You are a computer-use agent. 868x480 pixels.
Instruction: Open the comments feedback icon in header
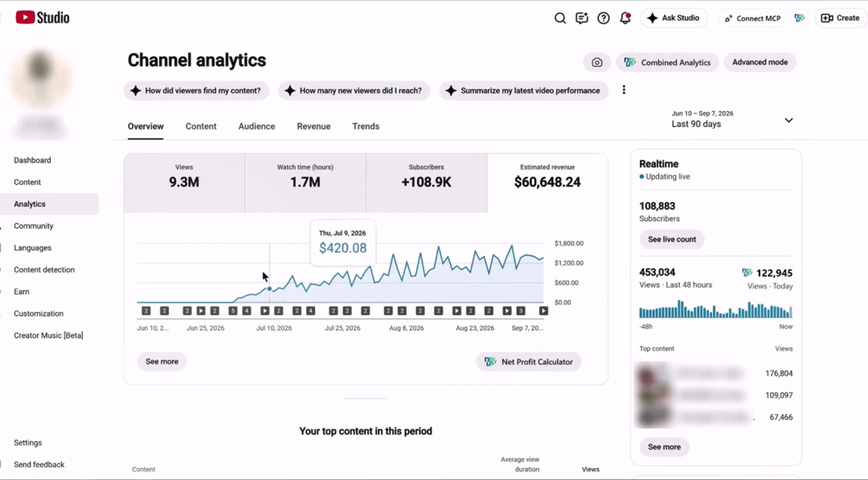coord(581,18)
